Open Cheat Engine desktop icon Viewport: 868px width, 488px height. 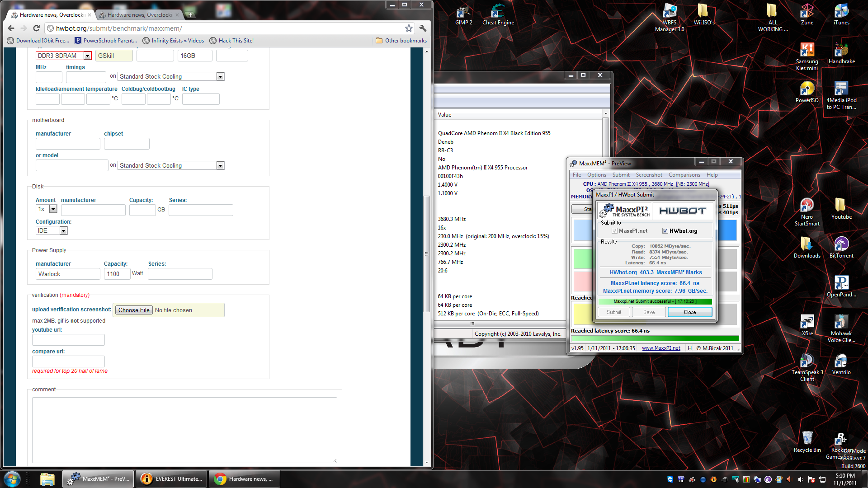(x=498, y=15)
